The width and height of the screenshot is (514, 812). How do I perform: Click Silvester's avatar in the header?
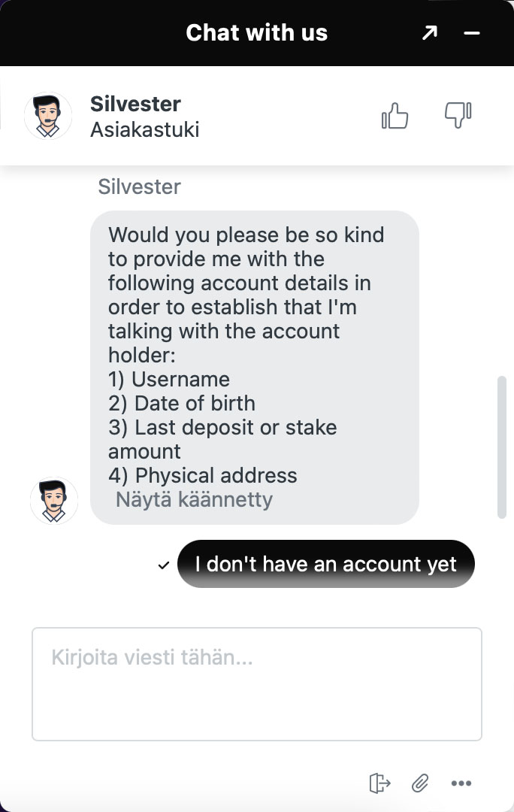[48, 117]
